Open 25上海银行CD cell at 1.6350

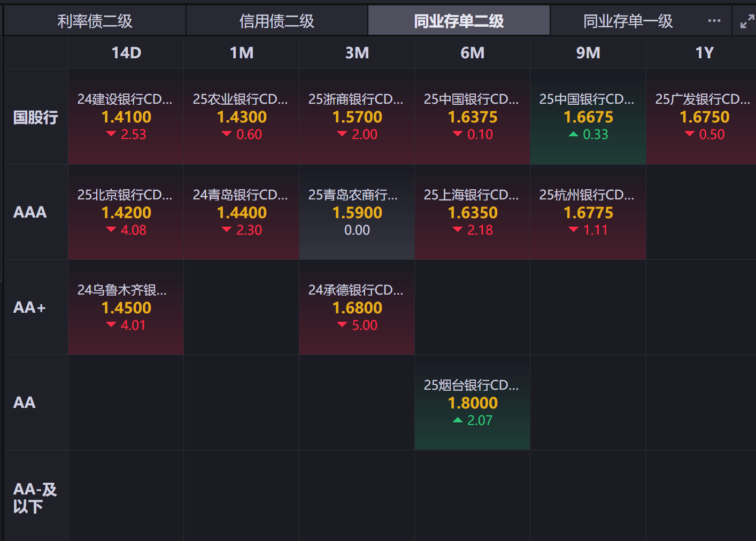pos(473,212)
